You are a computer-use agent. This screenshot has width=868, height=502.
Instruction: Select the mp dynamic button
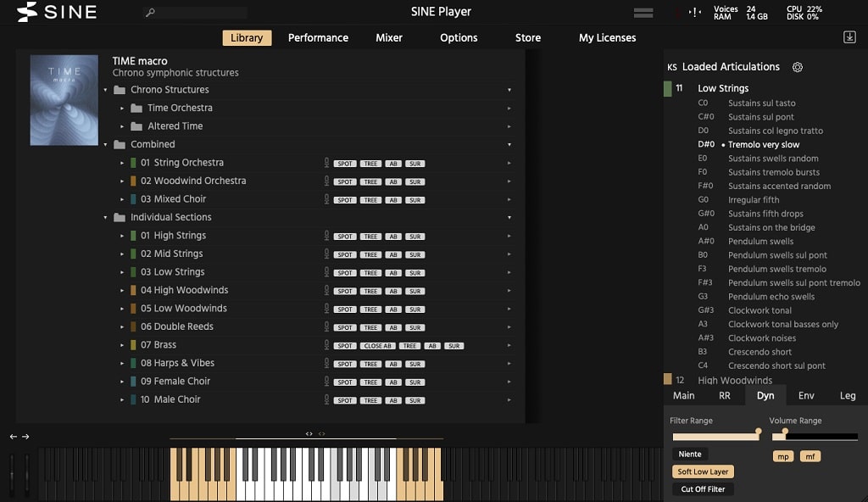pos(783,456)
